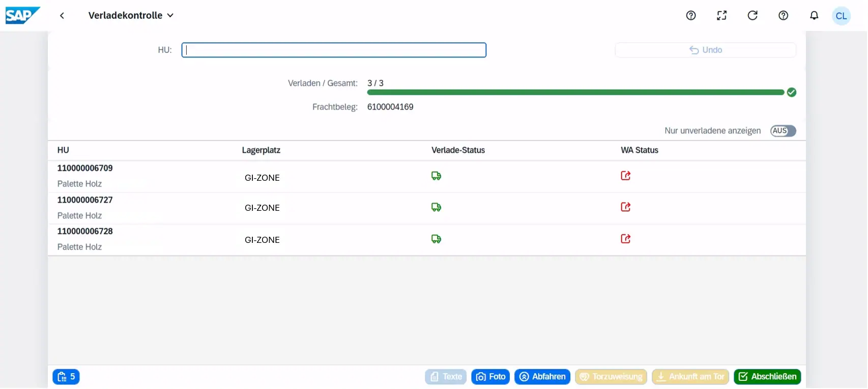Open the first help question-mark icon
Viewport: 868px width, 389px height.
click(691, 15)
